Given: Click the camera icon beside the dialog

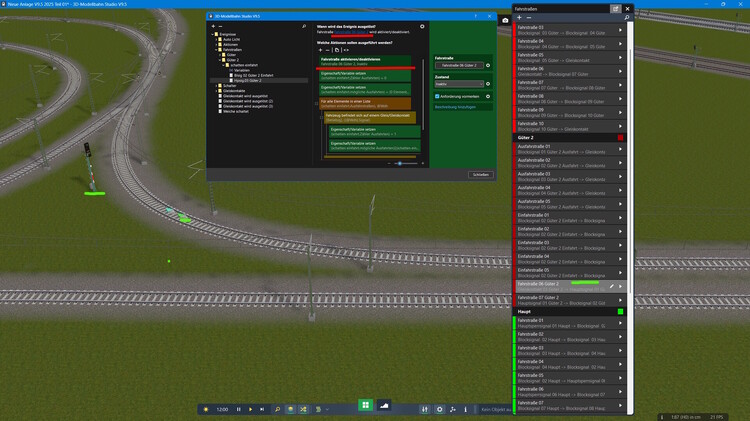Looking at the screenshot, I should click(x=505, y=21).
